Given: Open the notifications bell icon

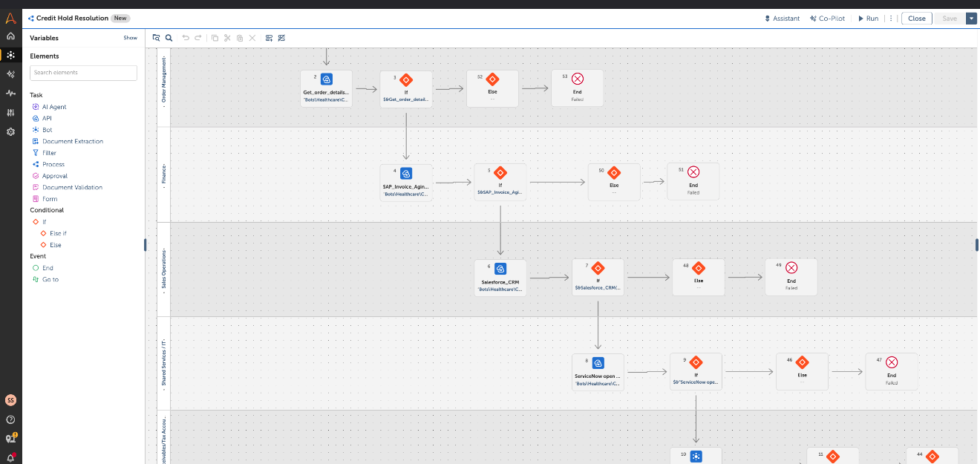Looking at the screenshot, I should click(x=10, y=458).
